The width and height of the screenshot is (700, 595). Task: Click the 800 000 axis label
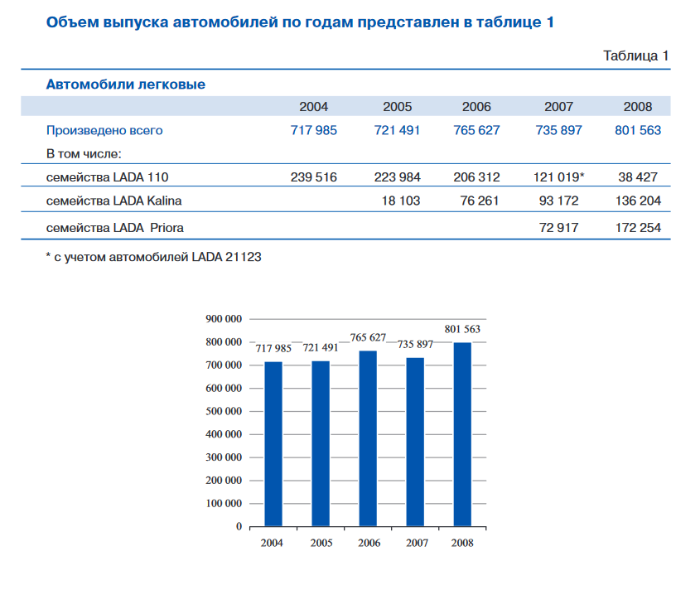223,342
